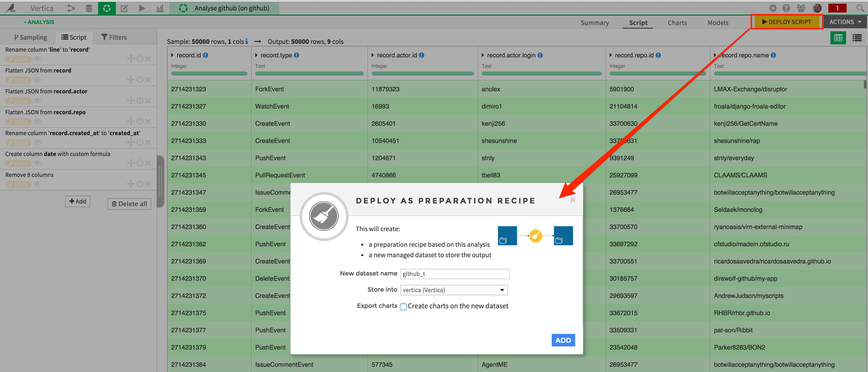Screen dimensions: 868x372
Task: Toggle preview eye on 'Rename column line' step
Action: pyautogui.click(x=37, y=59)
